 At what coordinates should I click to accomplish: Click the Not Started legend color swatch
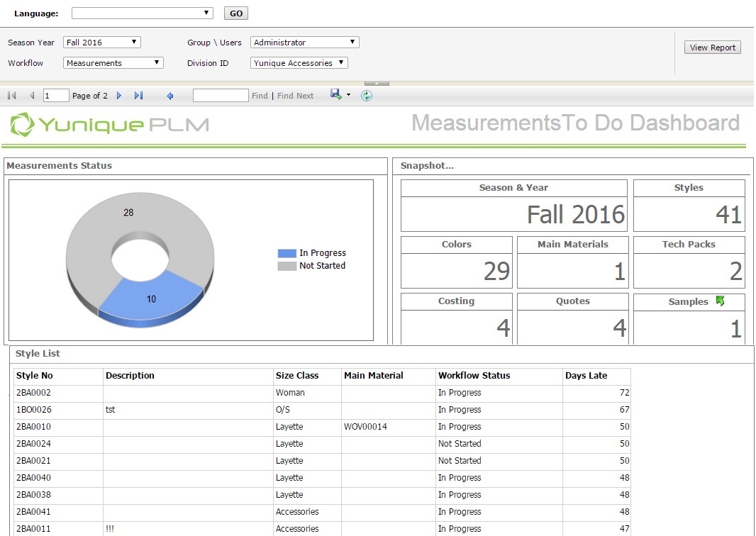coord(287,266)
